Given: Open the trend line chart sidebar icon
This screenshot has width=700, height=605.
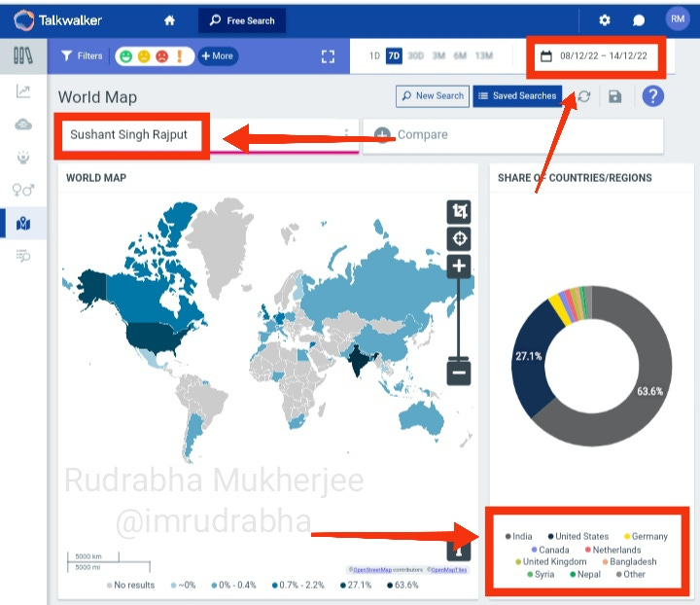Looking at the screenshot, I should [23, 91].
